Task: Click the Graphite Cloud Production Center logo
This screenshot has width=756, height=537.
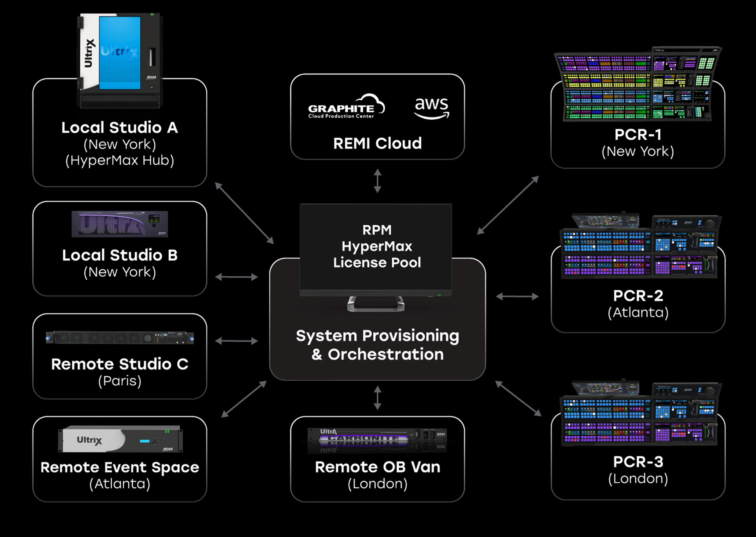Action: tap(346, 106)
